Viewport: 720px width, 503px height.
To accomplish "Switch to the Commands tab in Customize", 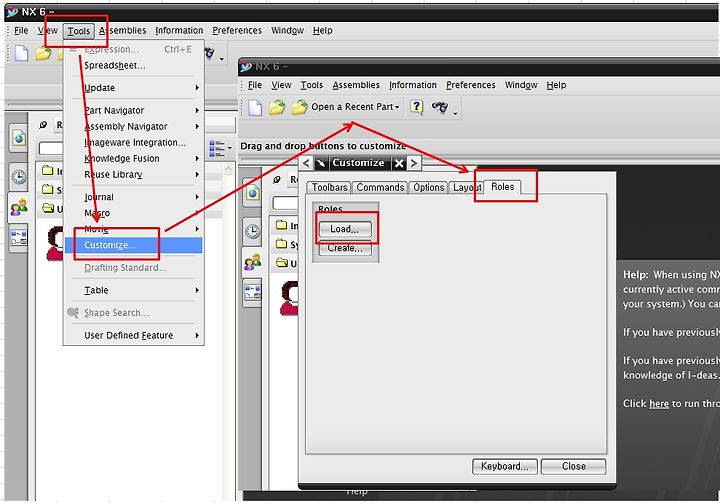I will click(380, 187).
